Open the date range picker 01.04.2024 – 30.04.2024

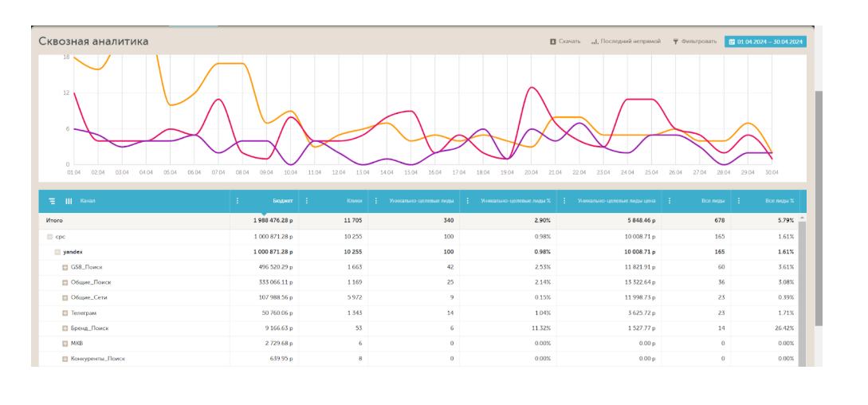765,41
